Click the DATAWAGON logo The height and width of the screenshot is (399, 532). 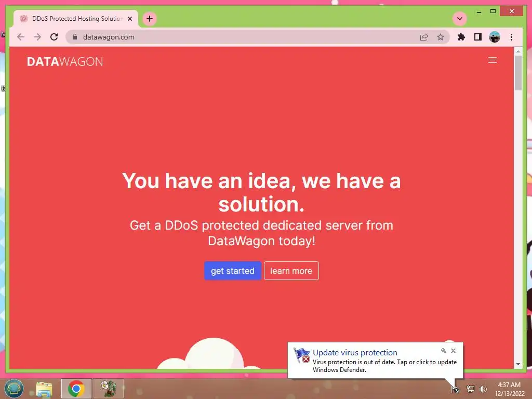tap(65, 62)
